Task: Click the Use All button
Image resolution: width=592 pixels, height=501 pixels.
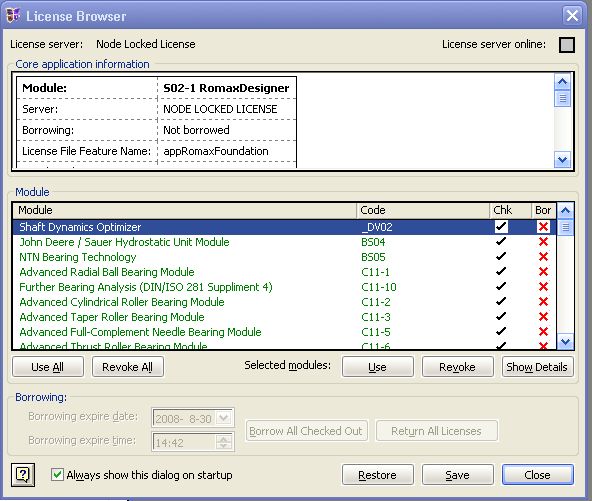Action: (48, 367)
